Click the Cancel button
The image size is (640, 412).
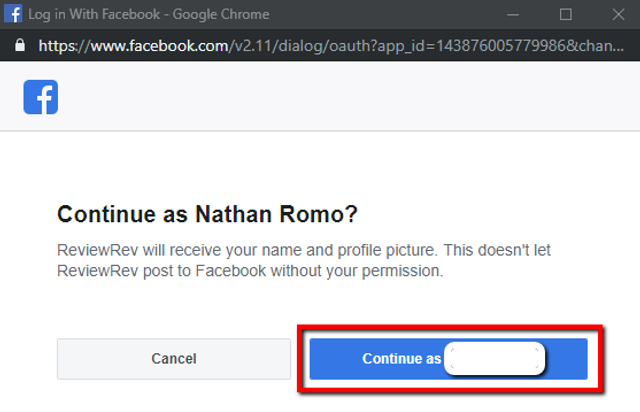tap(174, 359)
